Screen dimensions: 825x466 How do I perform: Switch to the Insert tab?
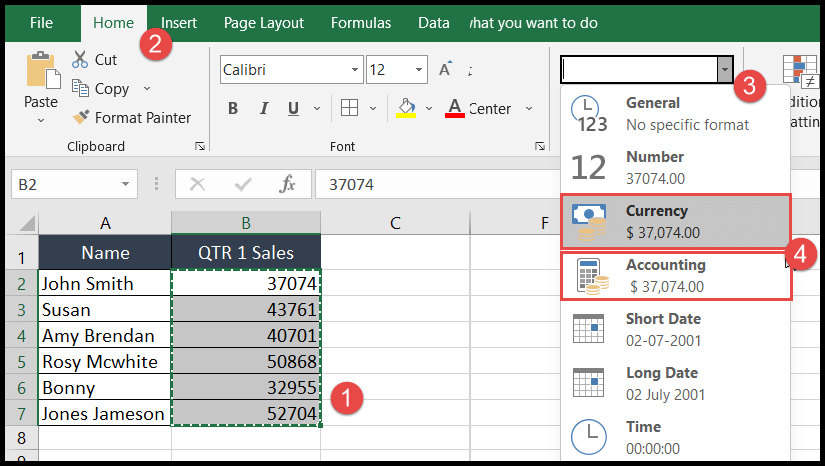point(179,23)
